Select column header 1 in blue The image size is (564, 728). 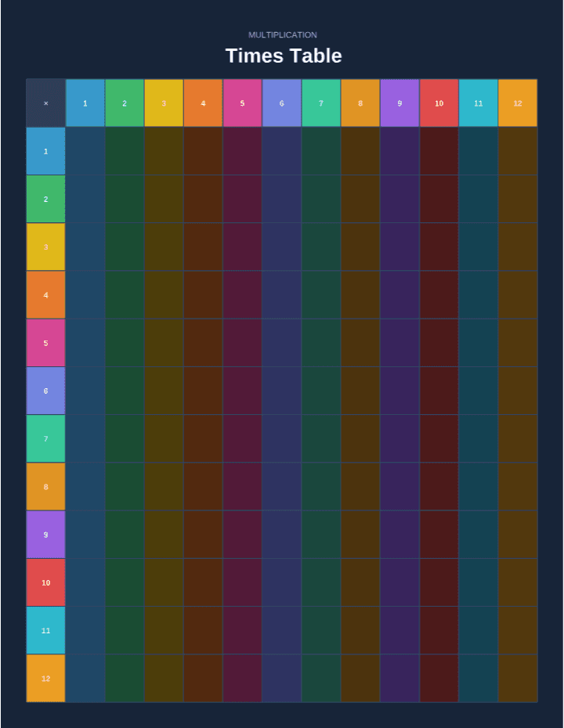85,103
